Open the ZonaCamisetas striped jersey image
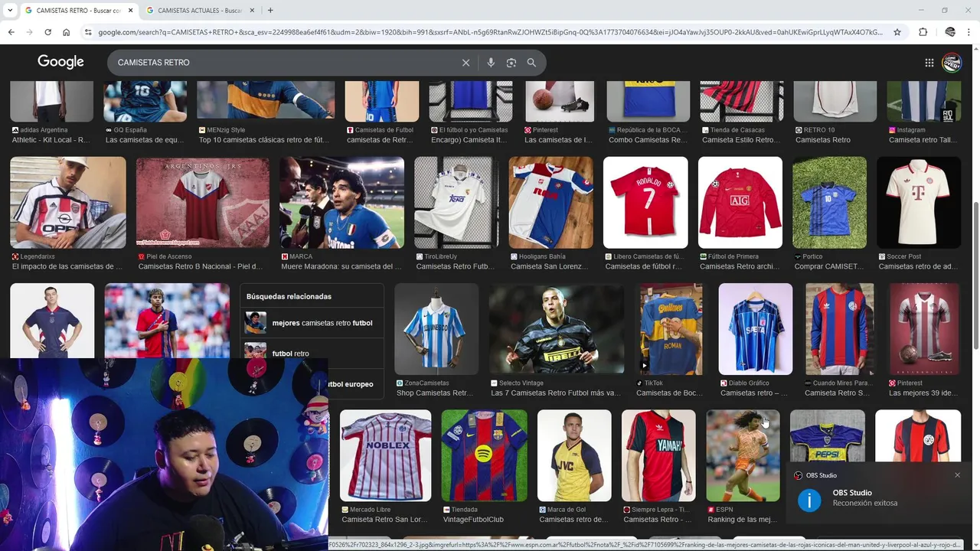The width and height of the screenshot is (980, 551). click(436, 329)
